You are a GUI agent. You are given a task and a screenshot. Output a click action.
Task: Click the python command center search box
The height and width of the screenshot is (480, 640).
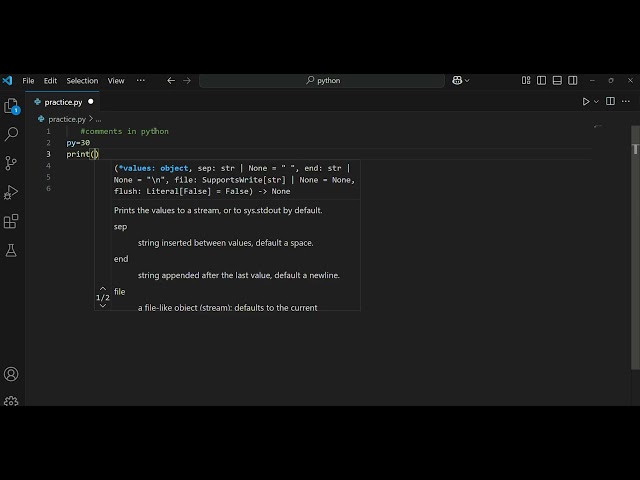(x=322, y=80)
